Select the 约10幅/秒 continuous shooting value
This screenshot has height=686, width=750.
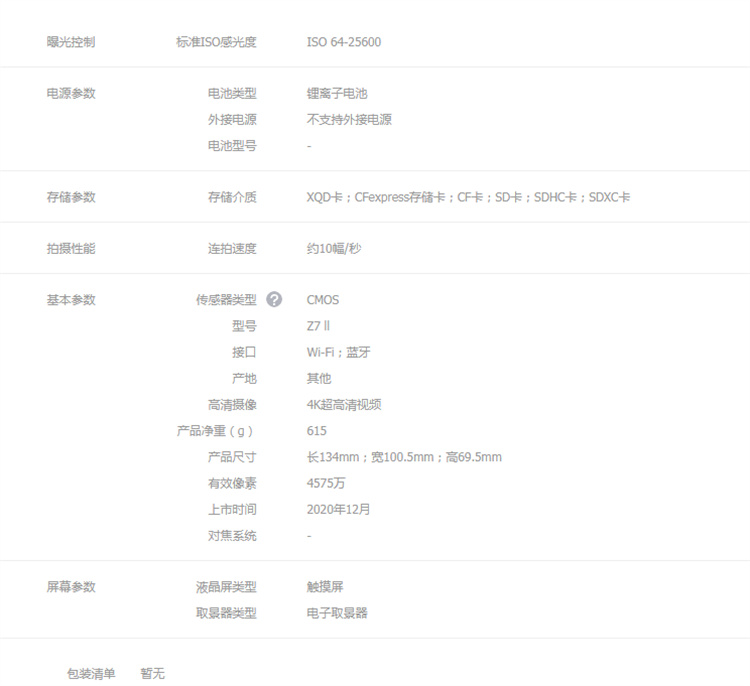pos(334,248)
